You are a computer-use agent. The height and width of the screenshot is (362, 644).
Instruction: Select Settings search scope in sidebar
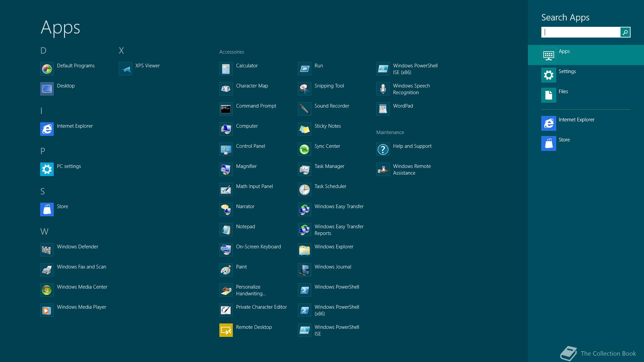tap(586, 75)
